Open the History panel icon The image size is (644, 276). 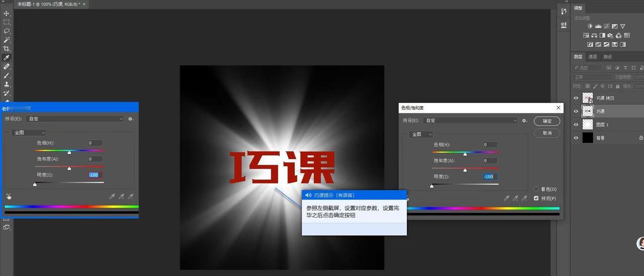(x=563, y=11)
